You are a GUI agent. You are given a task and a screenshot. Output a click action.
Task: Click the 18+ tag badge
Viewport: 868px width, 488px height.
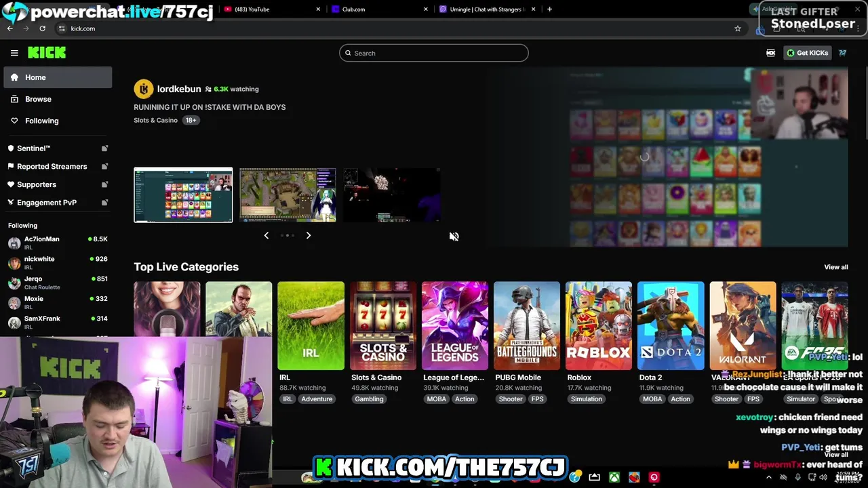[191, 120]
